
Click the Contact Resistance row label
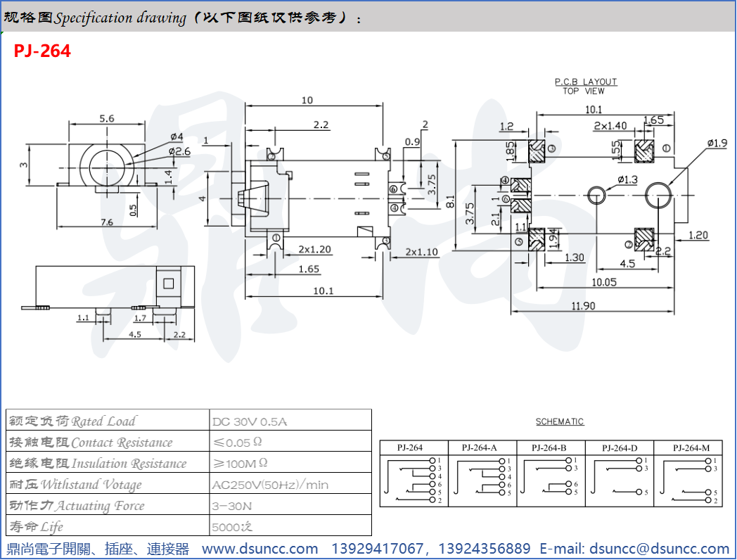[90, 443]
